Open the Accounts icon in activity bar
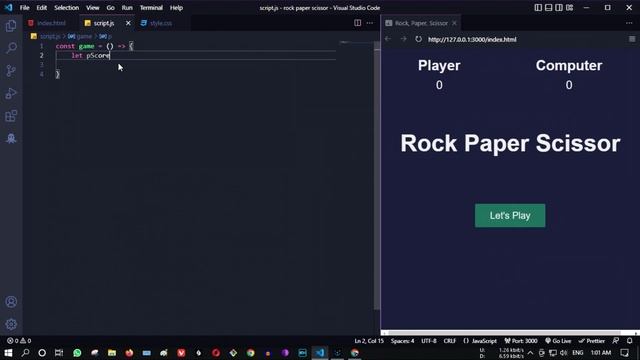Image resolution: width=640 pixels, height=360 pixels. tap(11, 302)
